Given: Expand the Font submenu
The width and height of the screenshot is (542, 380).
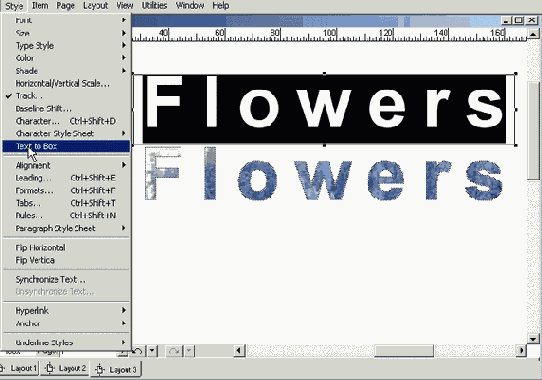Looking at the screenshot, I should tap(66, 20).
